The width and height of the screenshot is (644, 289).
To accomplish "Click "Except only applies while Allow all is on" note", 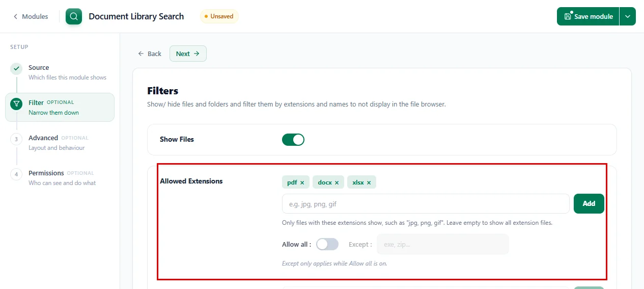I will pos(334,264).
